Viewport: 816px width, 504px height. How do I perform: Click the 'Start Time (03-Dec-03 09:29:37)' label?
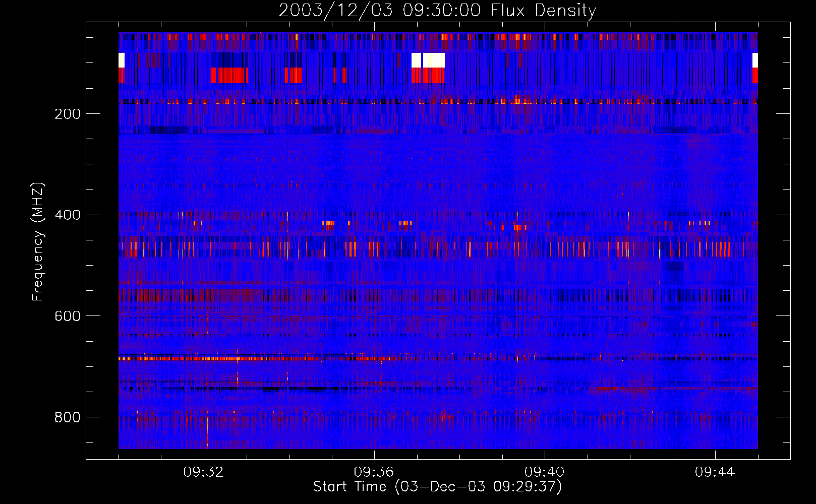click(x=437, y=487)
